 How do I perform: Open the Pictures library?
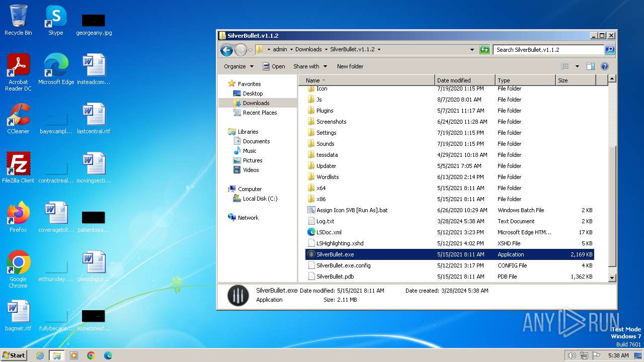click(253, 160)
